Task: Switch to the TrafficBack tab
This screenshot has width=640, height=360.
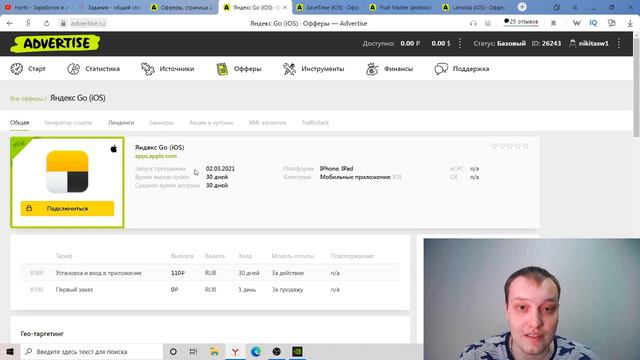Action: [x=316, y=122]
